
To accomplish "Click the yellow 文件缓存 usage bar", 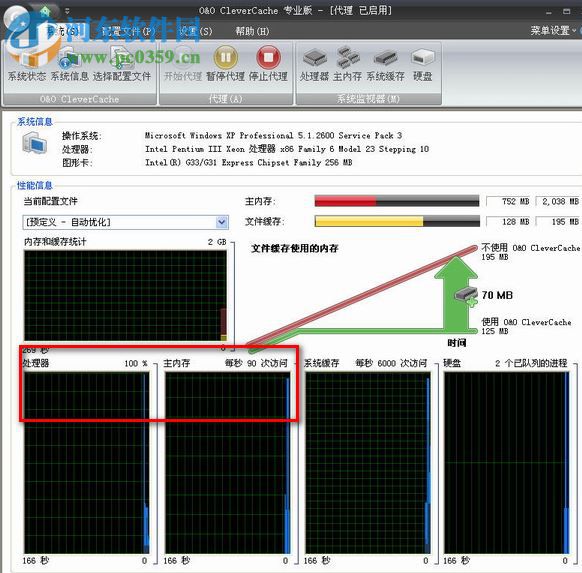I will pyautogui.click(x=397, y=222).
